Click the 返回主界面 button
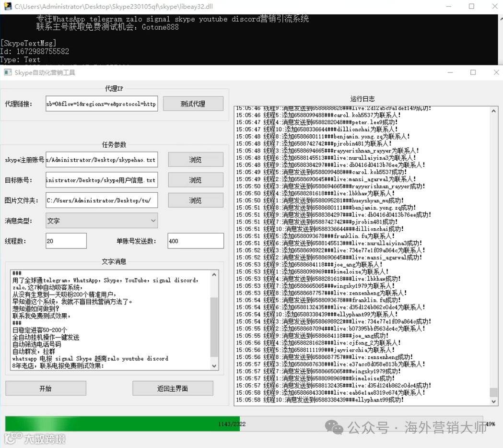 click(173, 389)
